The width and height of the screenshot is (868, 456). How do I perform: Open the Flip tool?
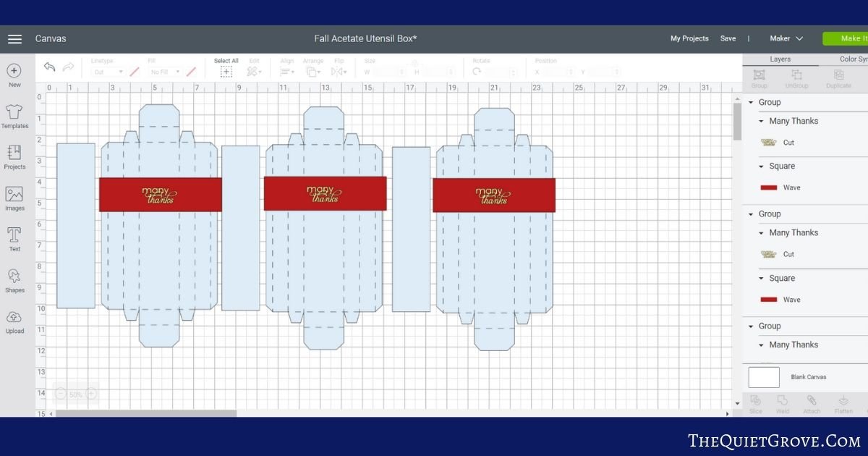339,72
